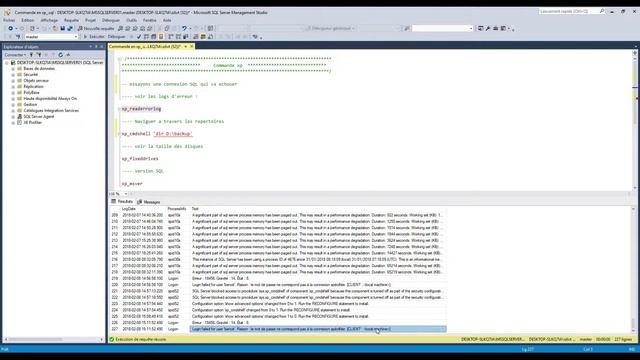Click sp_readerrorlog in the editor

point(141,109)
